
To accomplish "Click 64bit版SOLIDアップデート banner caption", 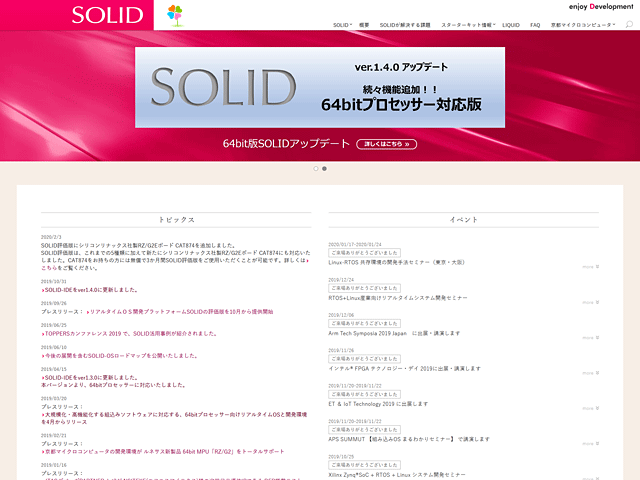I will pos(286,144).
